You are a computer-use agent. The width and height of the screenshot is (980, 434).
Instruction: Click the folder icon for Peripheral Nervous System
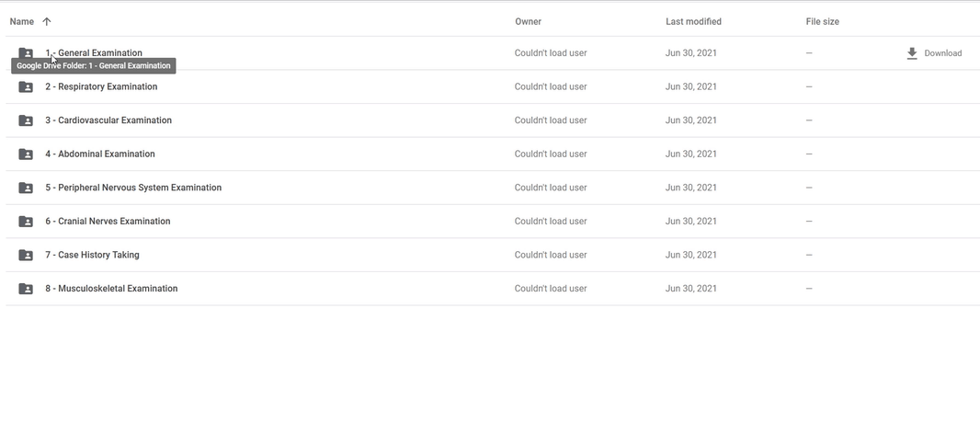[26, 188]
